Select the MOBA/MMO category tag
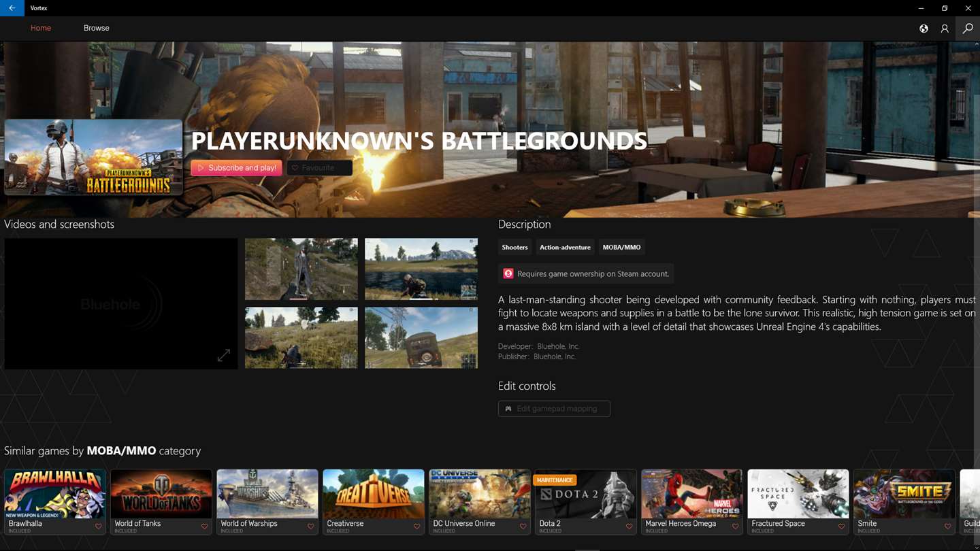Screen dimensions: 980x551 click(x=621, y=247)
